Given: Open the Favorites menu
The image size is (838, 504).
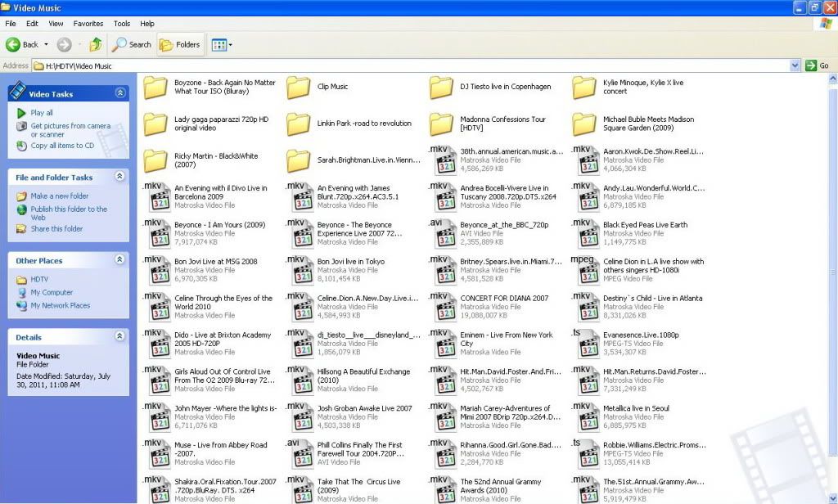Looking at the screenshot, I should tap(88, 24).
